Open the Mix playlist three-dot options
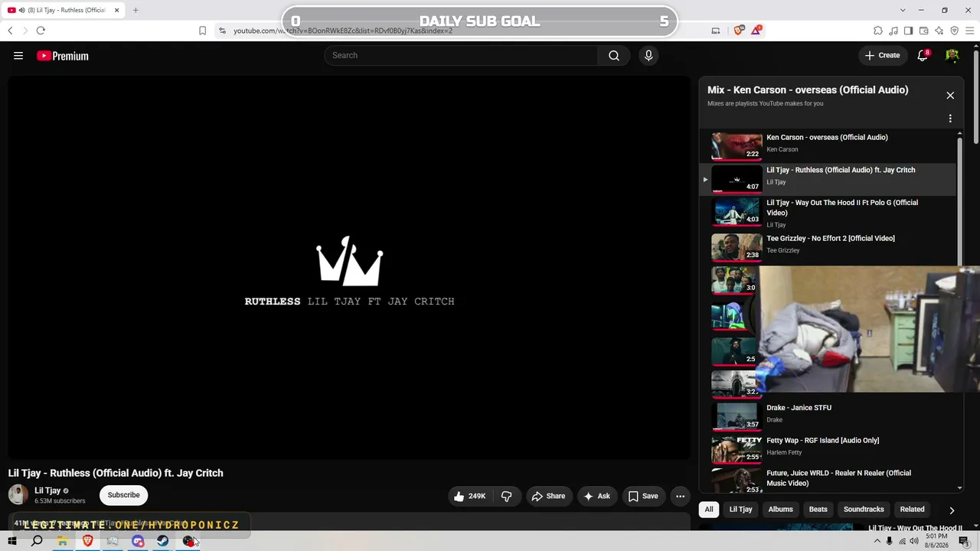 tap(950, 119)
